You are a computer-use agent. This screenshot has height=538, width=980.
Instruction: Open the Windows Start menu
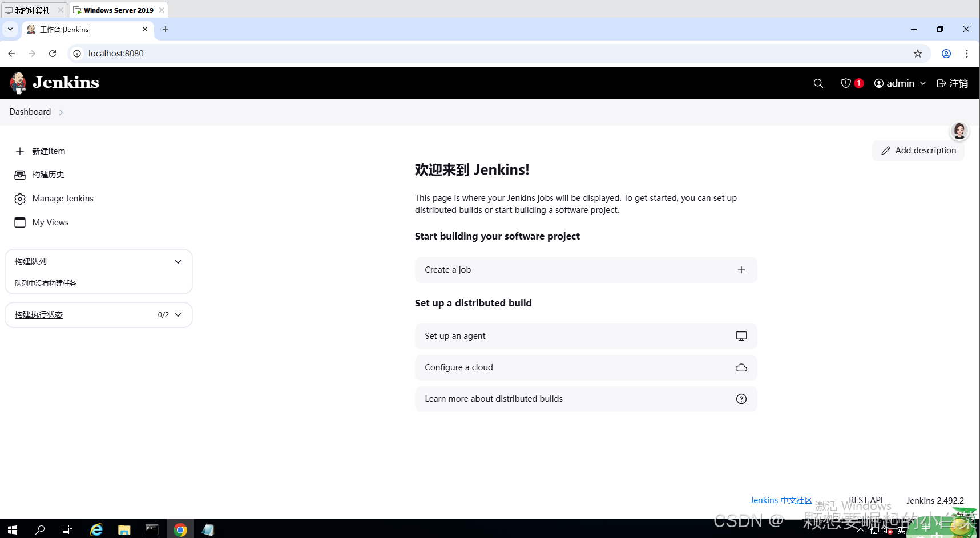click(13, 529)
